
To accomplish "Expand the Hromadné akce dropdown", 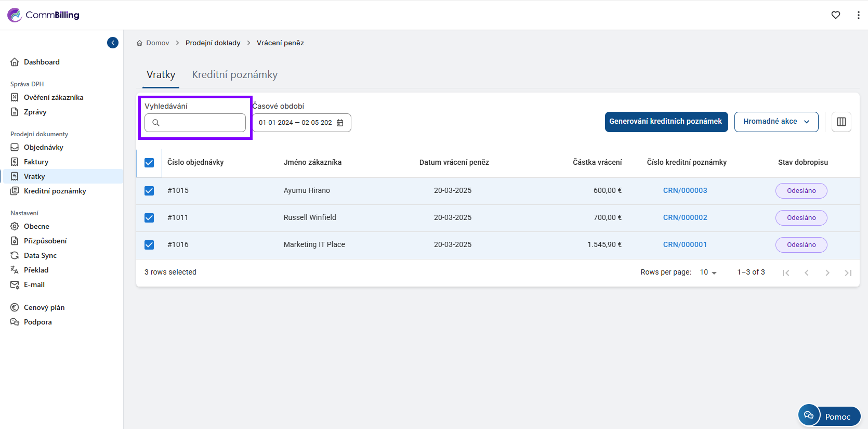I will [776, 122].
